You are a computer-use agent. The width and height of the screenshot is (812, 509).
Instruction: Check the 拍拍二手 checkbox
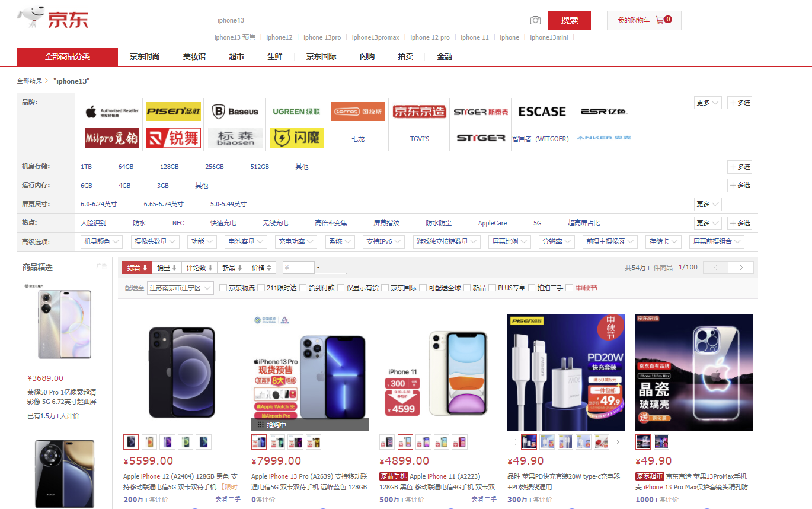click(x=532, y=288)
